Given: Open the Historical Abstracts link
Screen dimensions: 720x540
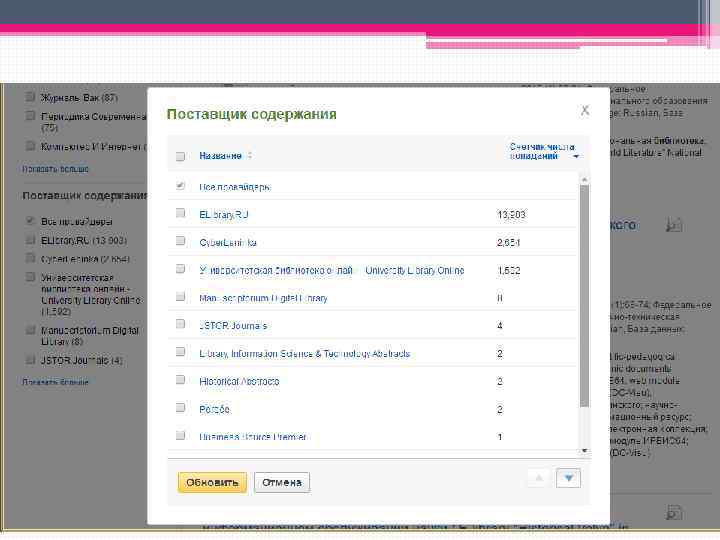Looking at the screenshot, I should click(239, 381).
